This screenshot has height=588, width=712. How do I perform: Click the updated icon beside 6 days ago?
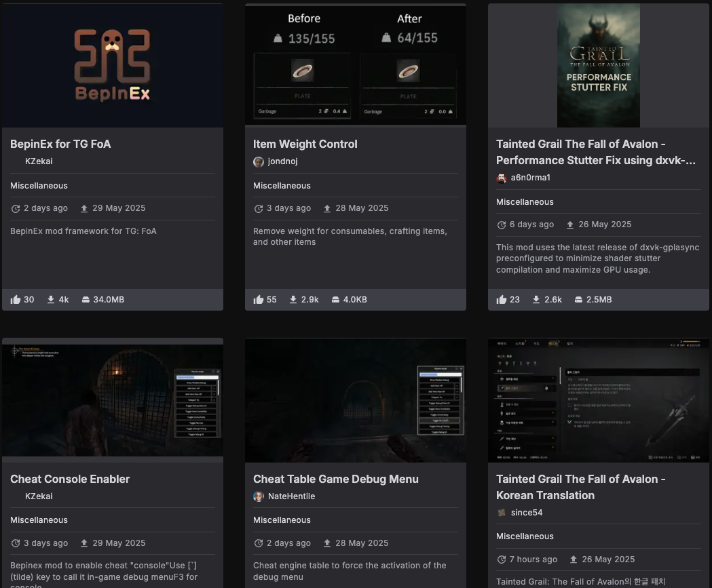[x=502, y=225]
